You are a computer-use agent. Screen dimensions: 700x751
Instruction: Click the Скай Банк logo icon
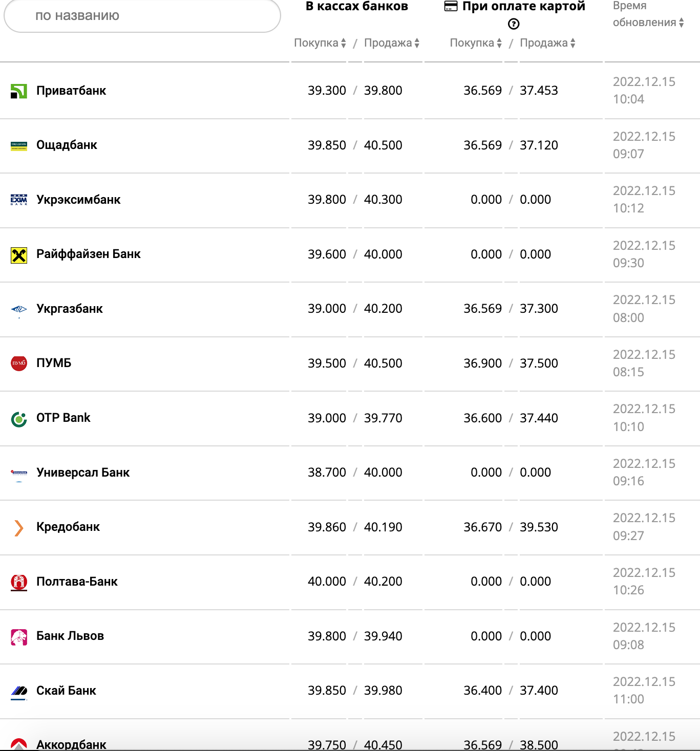(19, 691)
